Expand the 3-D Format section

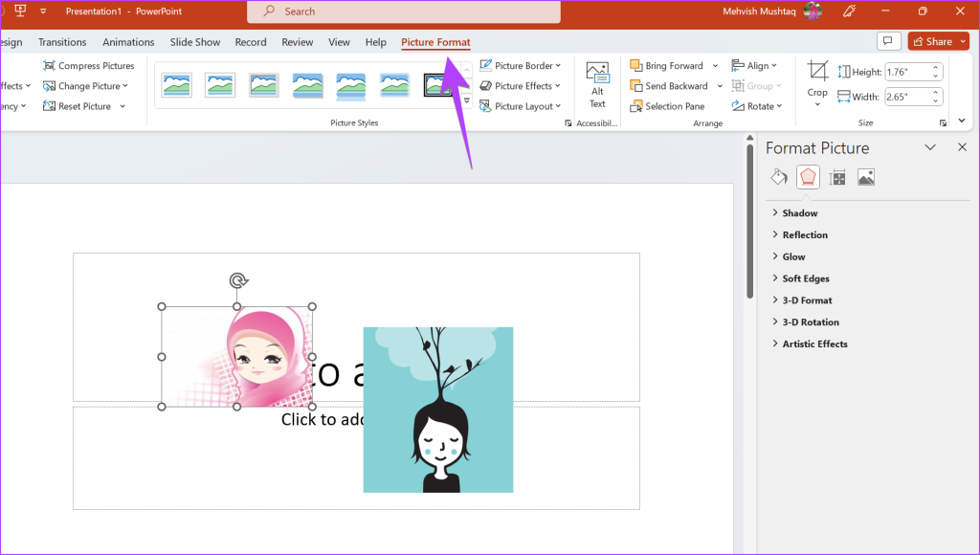(x=803, y=300)
